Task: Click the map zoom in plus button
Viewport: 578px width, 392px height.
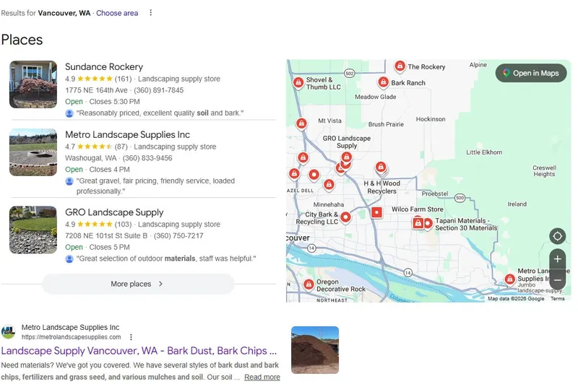Action: click(x=557, y=259)
